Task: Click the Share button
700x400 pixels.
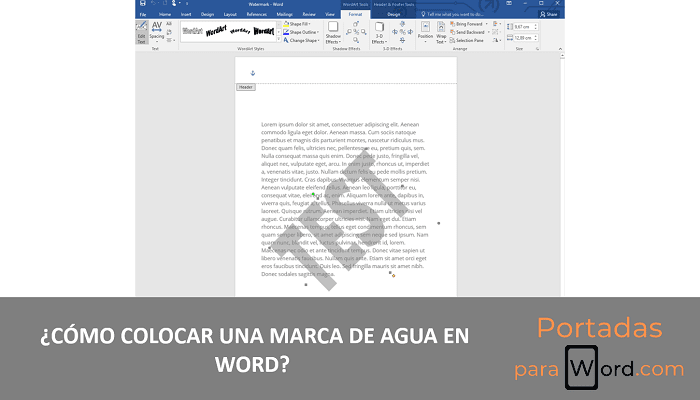Action: [549, 14]
